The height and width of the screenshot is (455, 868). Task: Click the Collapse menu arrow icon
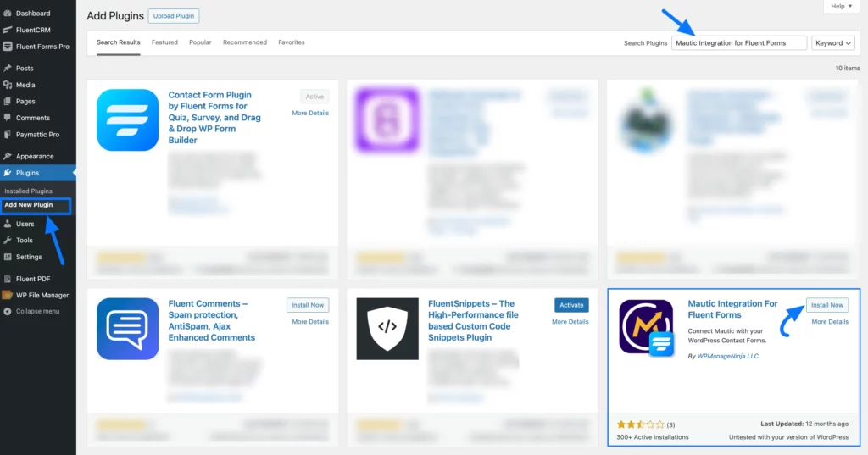[x=8, y=311]
